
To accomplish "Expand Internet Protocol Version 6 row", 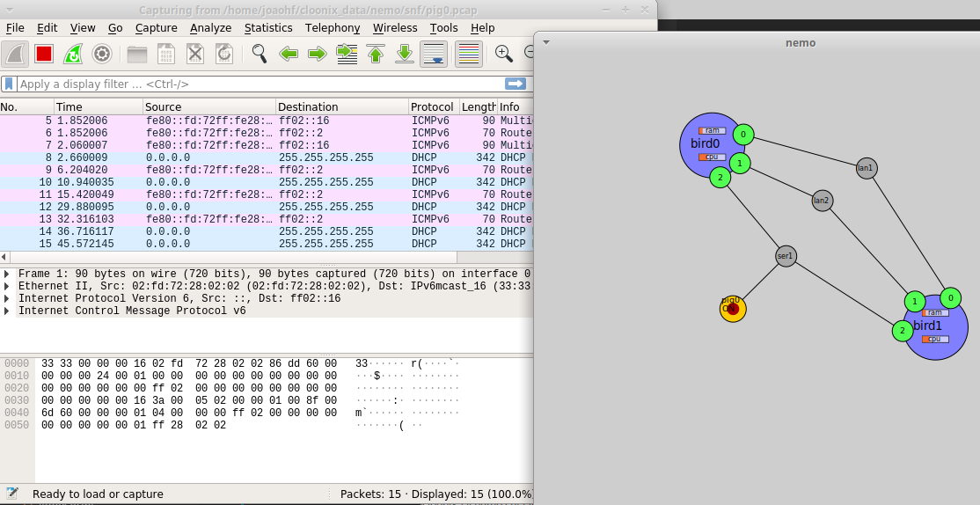I will point(7,298).
